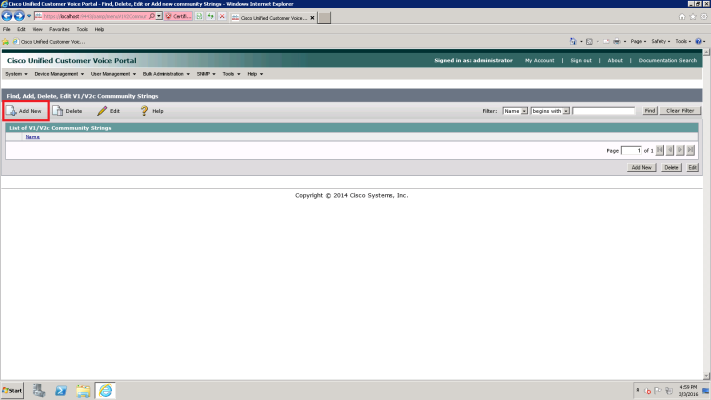
Task: Open the Documentation Search link
Action: click(x=667, y=60)
